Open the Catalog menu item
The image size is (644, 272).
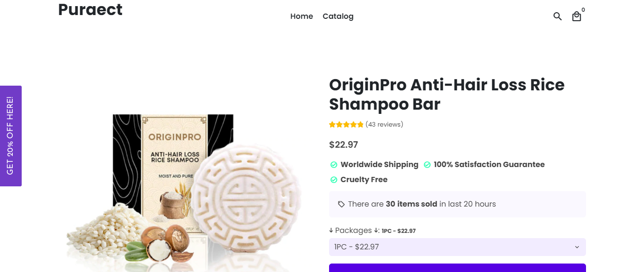pyautogui.click(x=338, y=16)
